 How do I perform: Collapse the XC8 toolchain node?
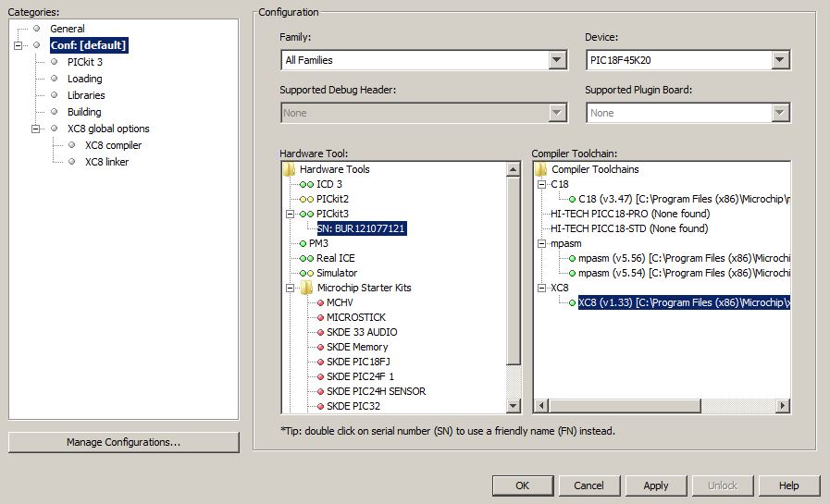coord(541,289)
